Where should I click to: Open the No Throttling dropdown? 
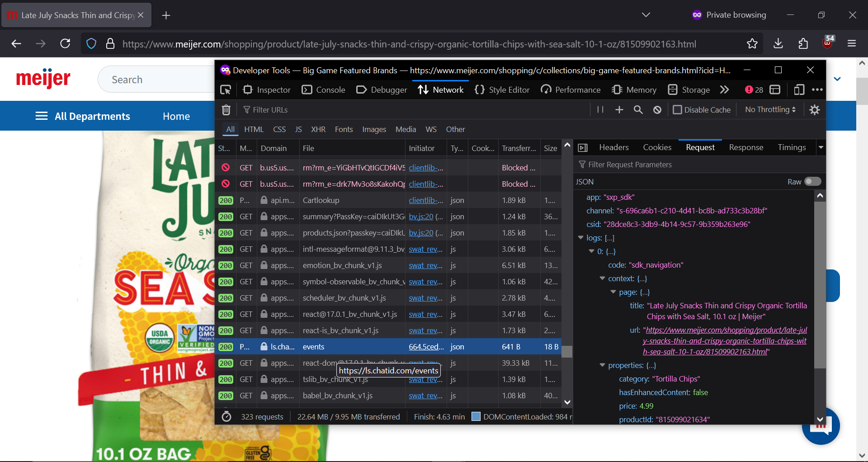[x=770, y=110]
